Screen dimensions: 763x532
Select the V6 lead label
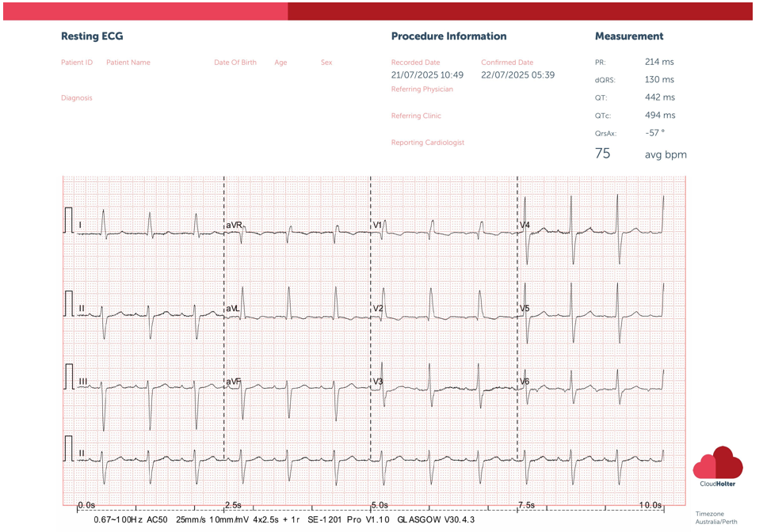[x=525, y=382]
